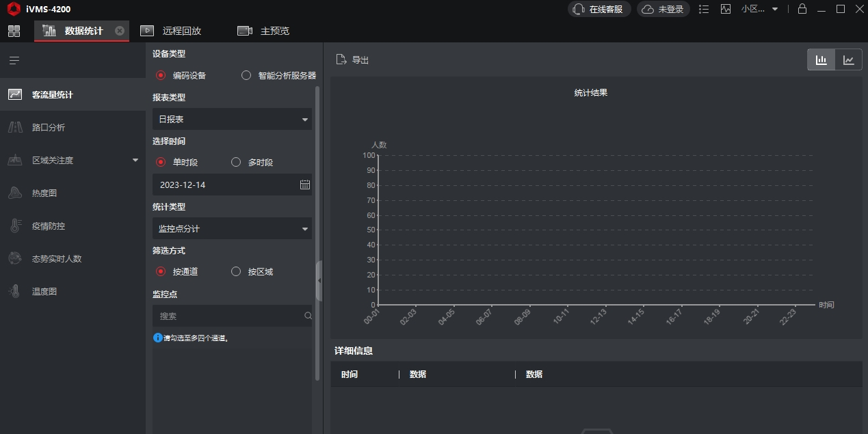Image resolution: width=868 pixels, height=434 pixels.
Task: Click the 未登录 cloud login button
Action: [663, 9]
